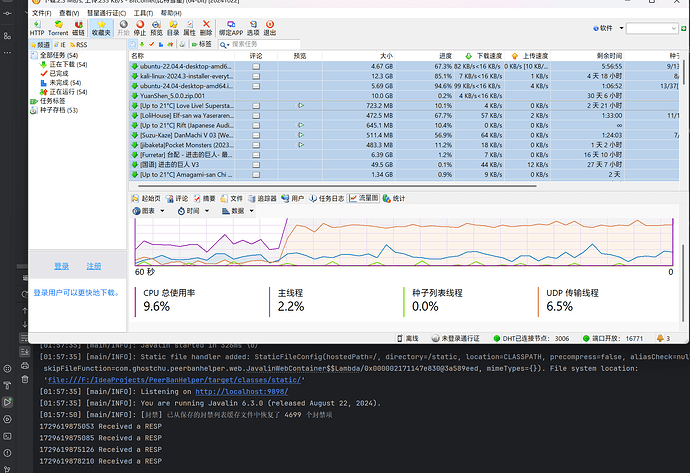Select 正在运行 (54) filter

pos(63,92)
